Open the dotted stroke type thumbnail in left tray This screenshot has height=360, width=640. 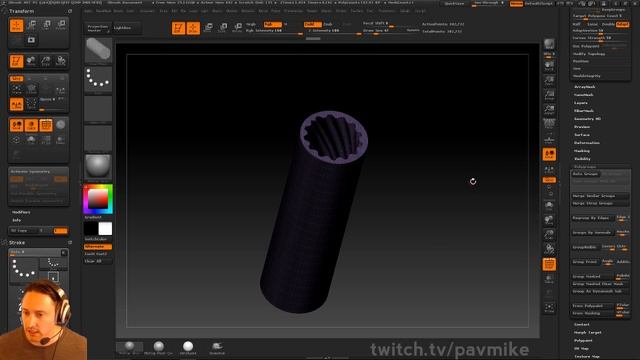[98, 79]
